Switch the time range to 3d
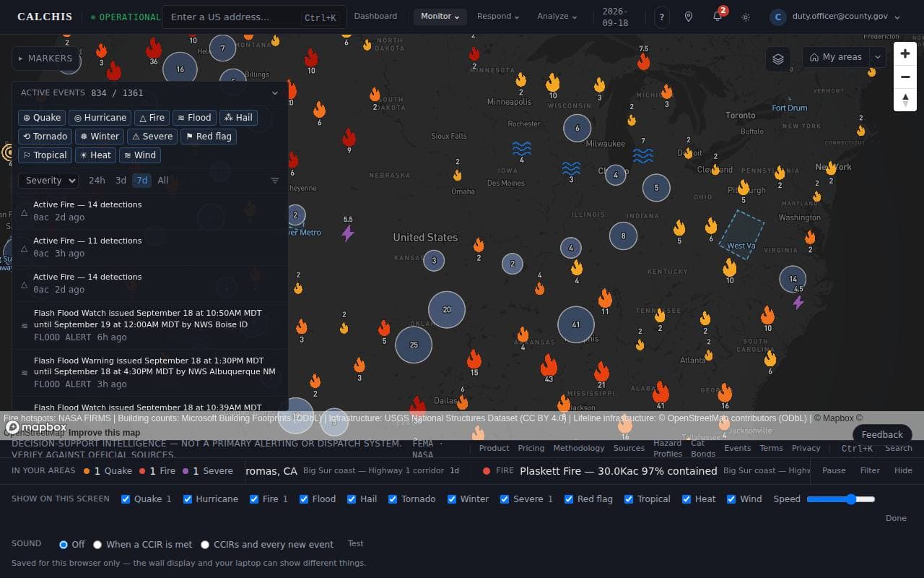 click(x=121, y=181)
